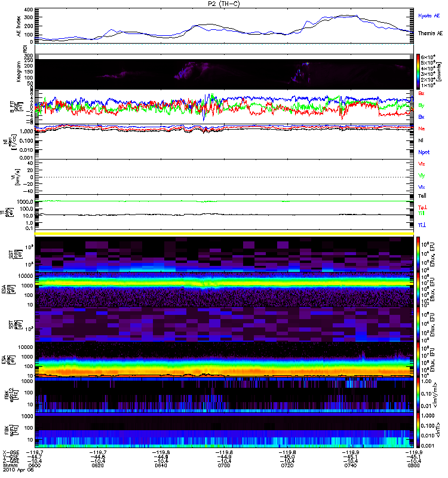Click the red Te⊥ legend label
The width and height of the screenshot is (448, 478).
(x=422, y=207)
